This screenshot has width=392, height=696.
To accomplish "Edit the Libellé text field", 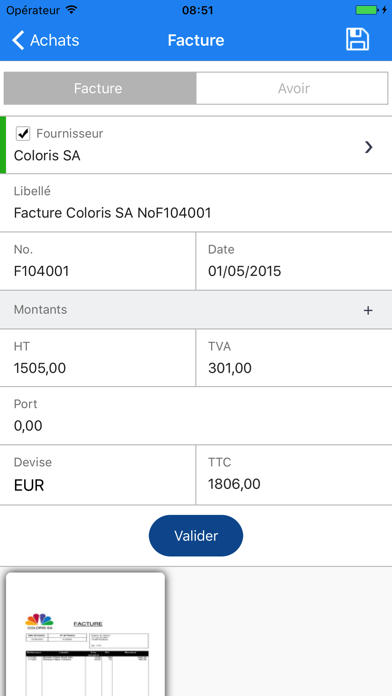I will (196, 203).
